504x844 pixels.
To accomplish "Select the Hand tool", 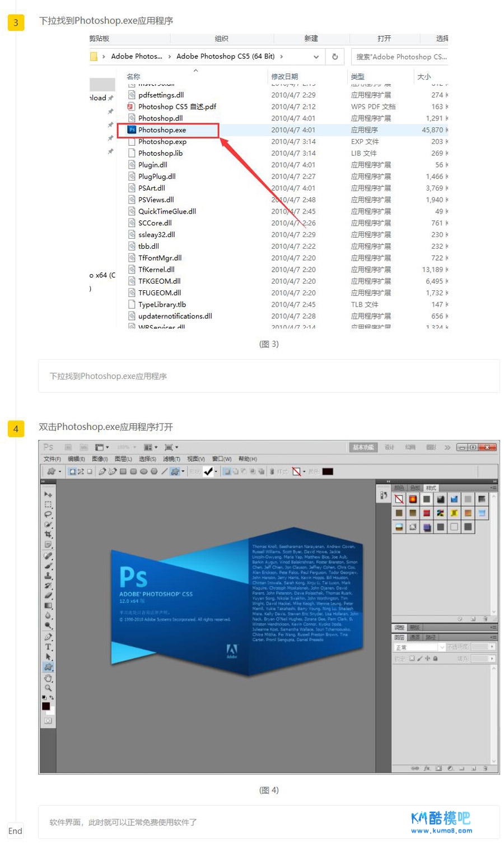I will pyautogui.click(x=48, y=678).
